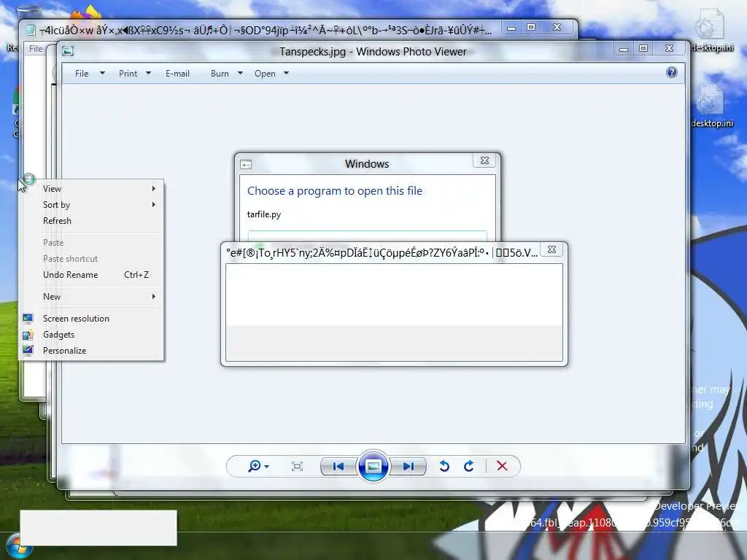Expand the New submenu arrow
747x560 pixels.
[154, 297]
